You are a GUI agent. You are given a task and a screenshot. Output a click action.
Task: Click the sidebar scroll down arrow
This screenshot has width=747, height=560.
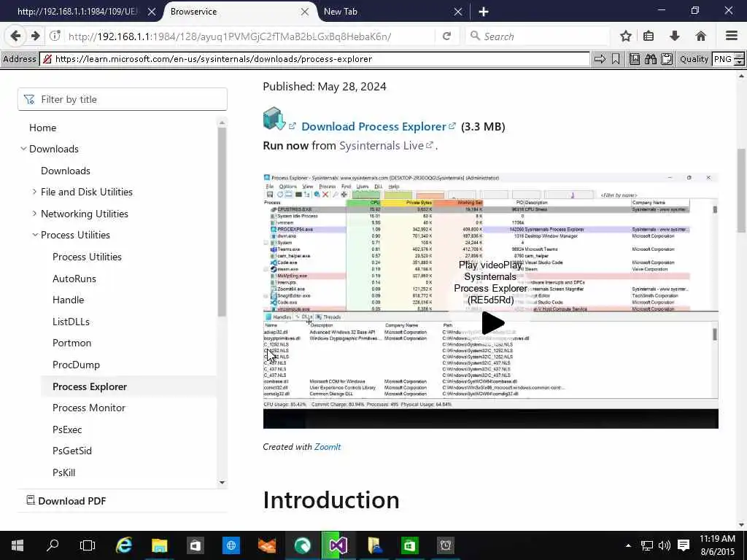tap(222, 483)
